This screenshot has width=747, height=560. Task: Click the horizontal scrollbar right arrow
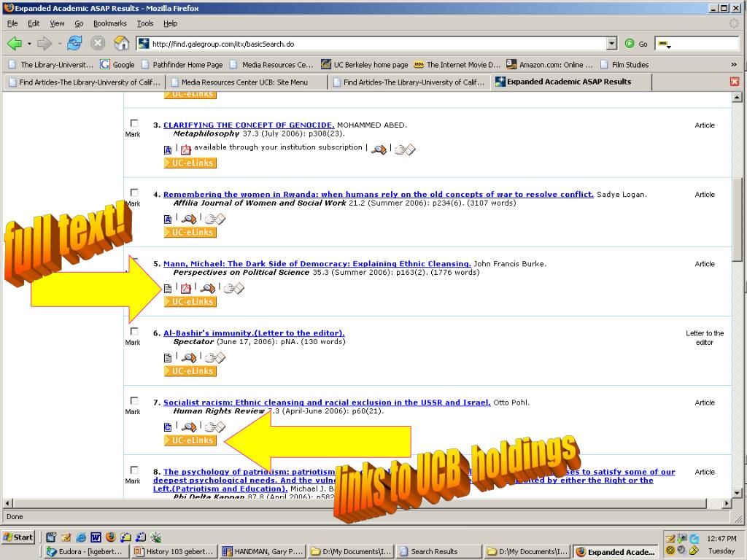coord(726,503)
